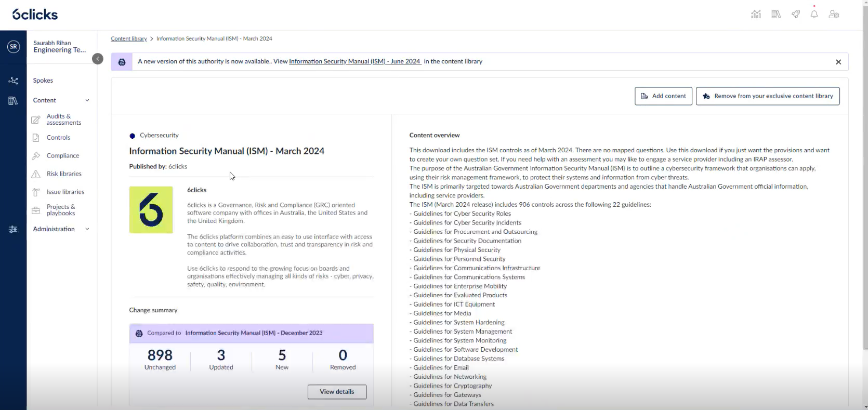
Task: Open the analytics chart icon in header
Action: click(756, 15)
